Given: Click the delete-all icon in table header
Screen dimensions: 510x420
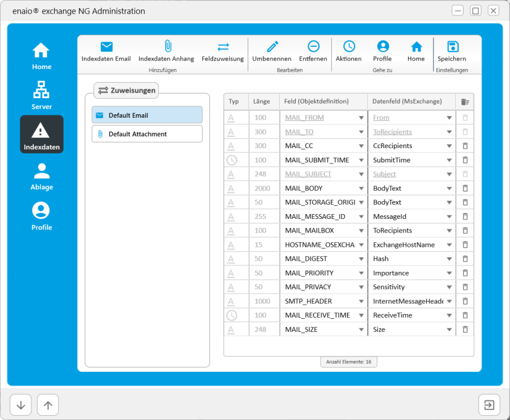Looking at the screenshot, I should click(465, 102).
